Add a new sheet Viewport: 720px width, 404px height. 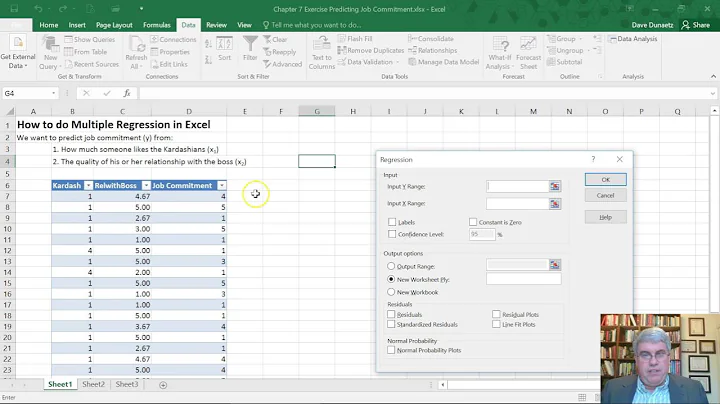tap(163, 385)
